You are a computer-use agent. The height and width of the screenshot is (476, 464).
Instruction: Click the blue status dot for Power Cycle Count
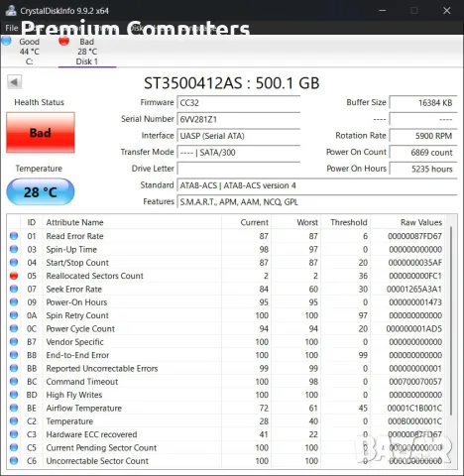click(x=14, y=328)
